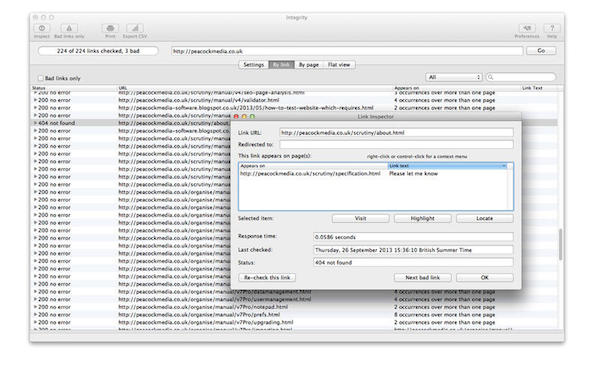Expand the blogspot how-to-test-website row triangle
The width and height of the screenshot is (600, 375).
click(x=35, y=108)
